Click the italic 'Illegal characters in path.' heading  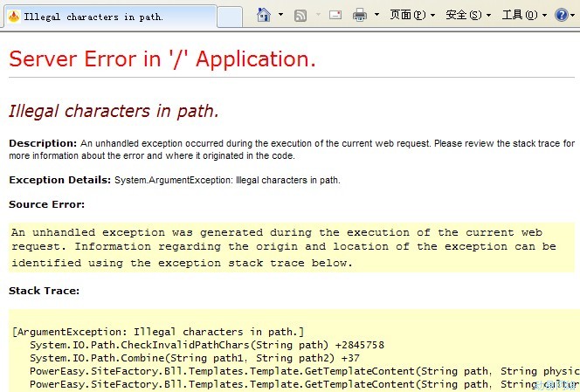(x=114, y=111)
